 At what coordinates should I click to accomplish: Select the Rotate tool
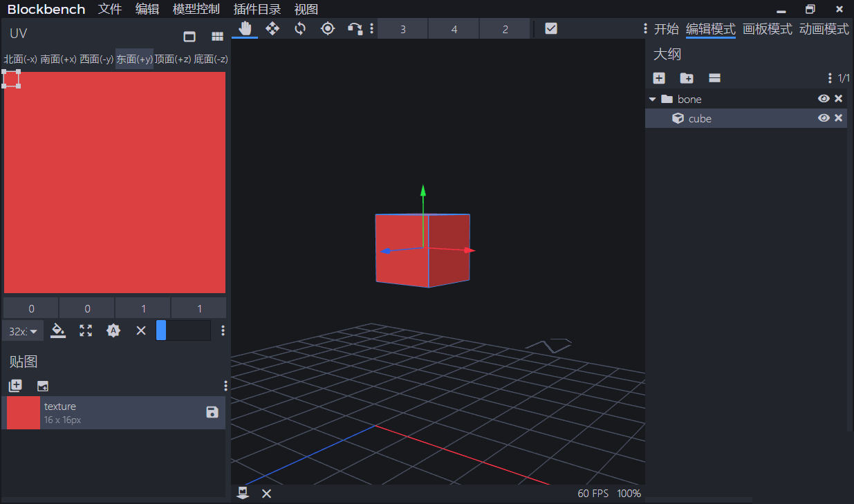tap(300, 28)
